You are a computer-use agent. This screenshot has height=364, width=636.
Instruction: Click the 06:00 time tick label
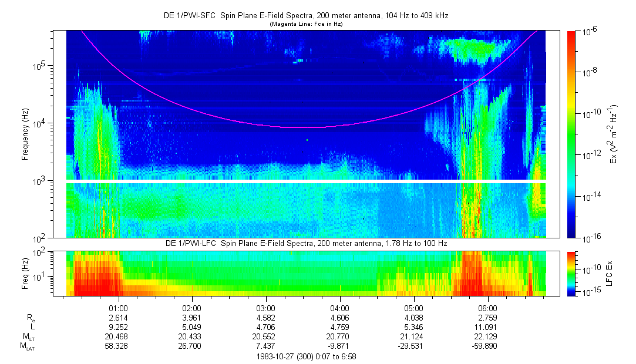coord(487,308)
